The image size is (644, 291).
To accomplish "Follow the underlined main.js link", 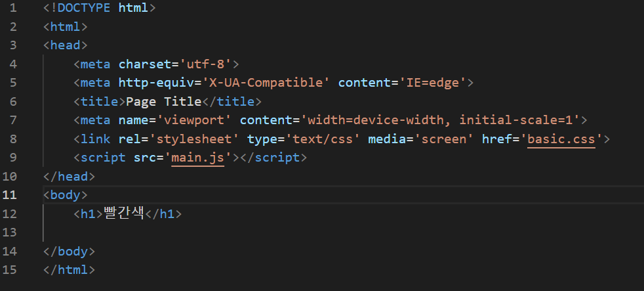I will (197, 158).
